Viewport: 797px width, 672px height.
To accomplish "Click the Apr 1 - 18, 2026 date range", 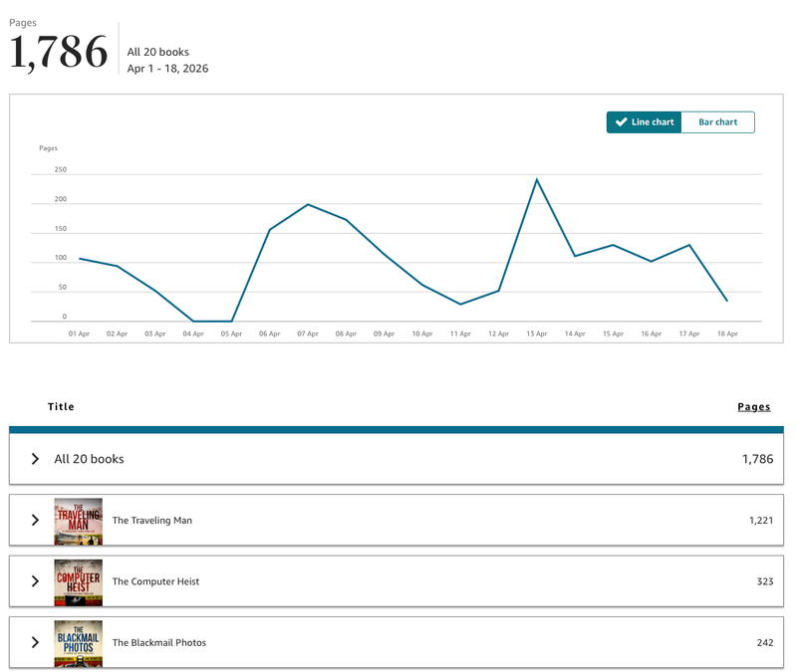I will coord(167,69).
